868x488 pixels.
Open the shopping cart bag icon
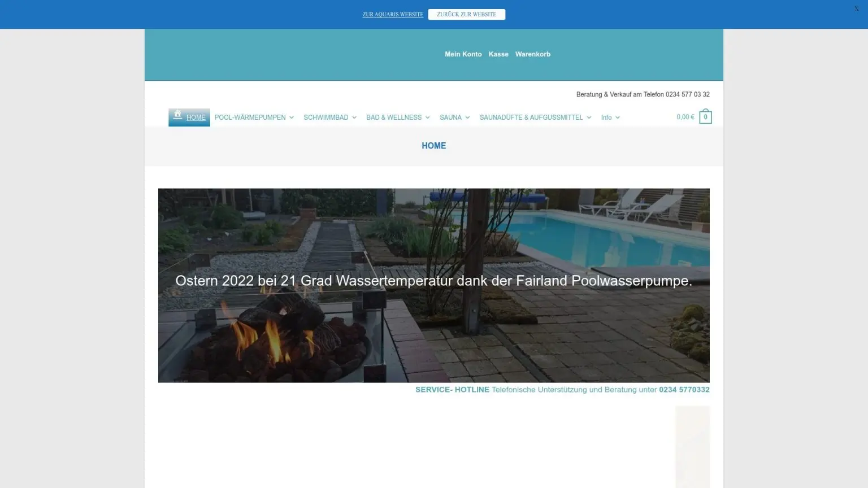(x=705, y=117)
